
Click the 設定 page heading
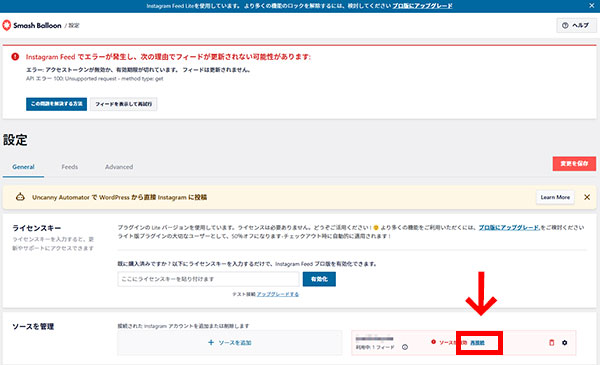click(x=15, y=140)
